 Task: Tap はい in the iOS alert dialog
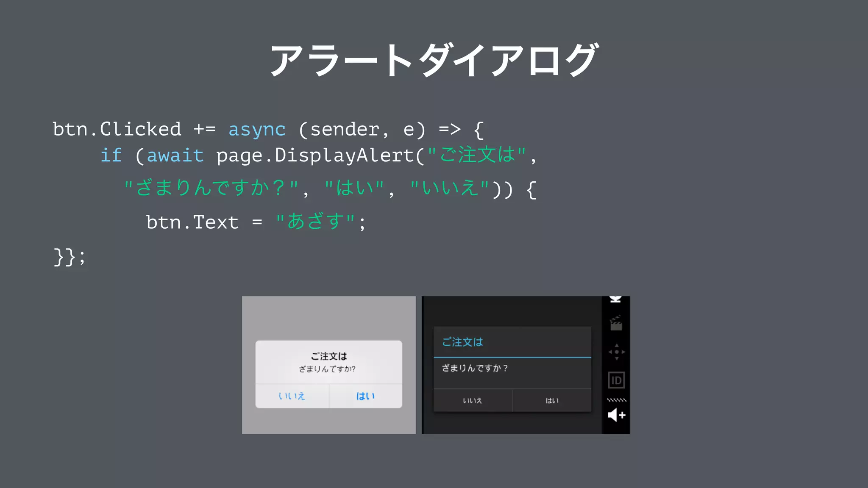point(365,396)
